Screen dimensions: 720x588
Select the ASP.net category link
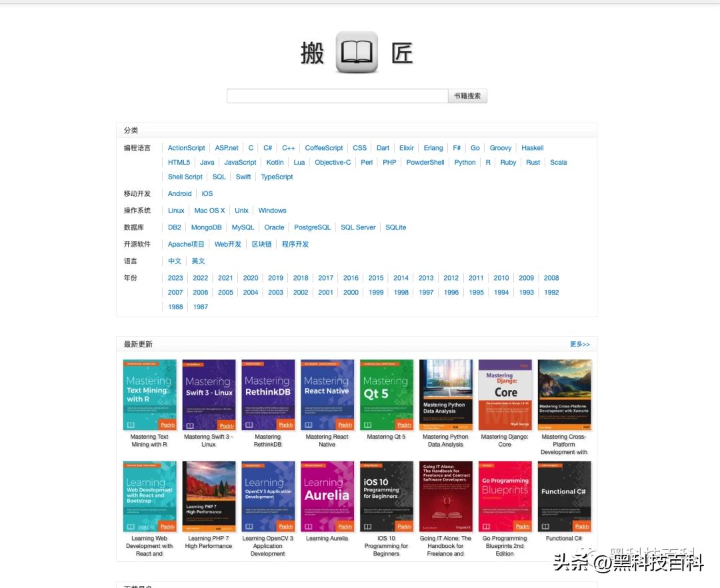(x=227, y=148)
